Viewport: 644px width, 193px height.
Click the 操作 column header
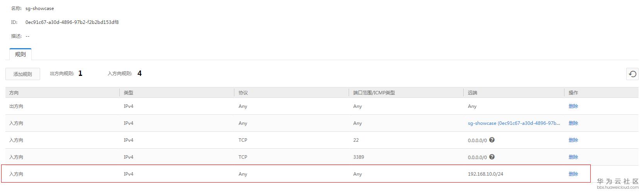573,93
